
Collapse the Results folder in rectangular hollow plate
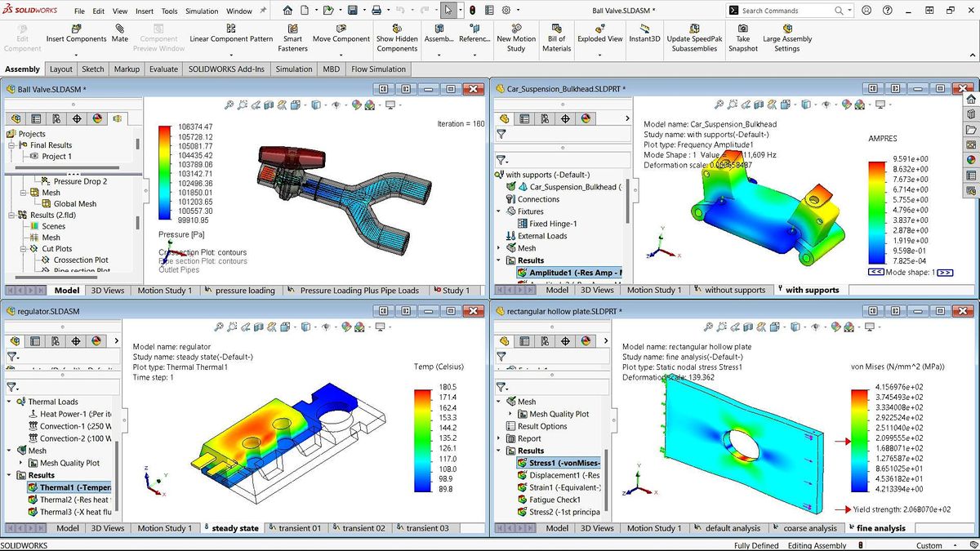tap(500, 450)
